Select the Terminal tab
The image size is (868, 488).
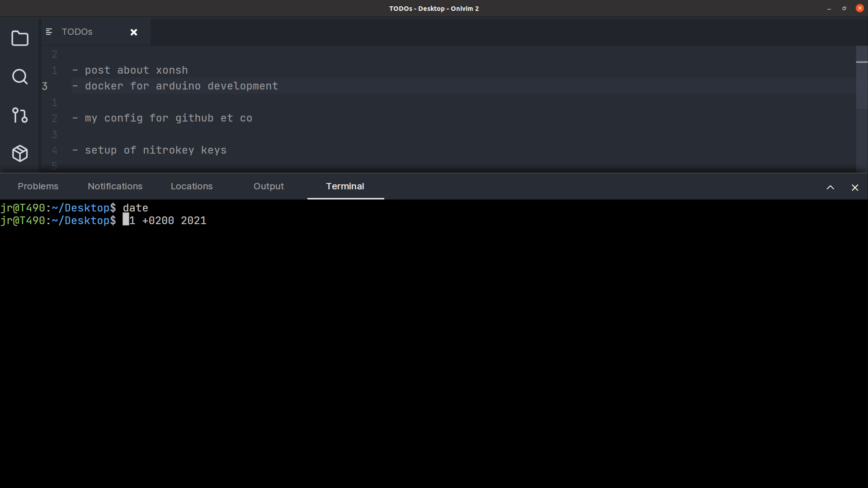[x=345, y=186]
